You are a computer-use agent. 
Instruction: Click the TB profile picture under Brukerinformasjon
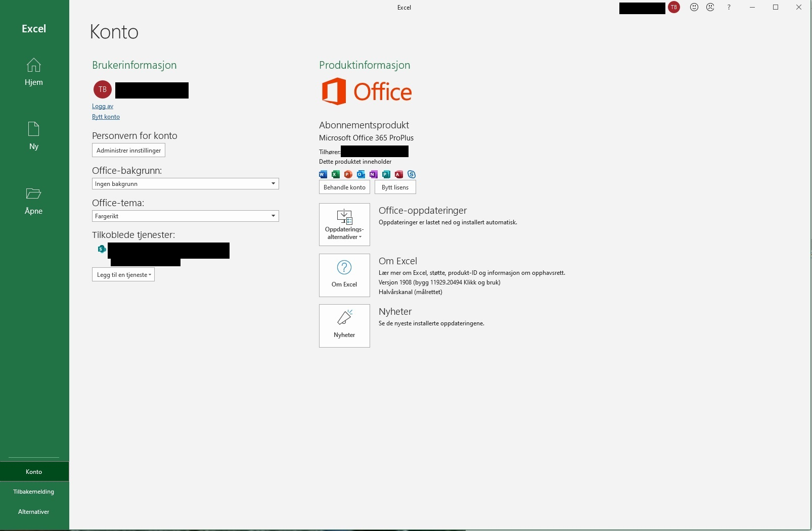103,89
